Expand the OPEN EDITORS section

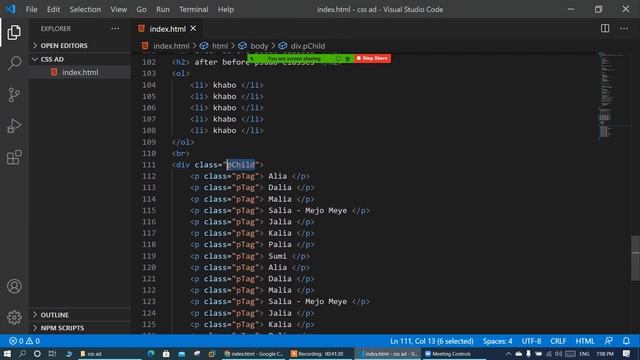tap(80, 45)
